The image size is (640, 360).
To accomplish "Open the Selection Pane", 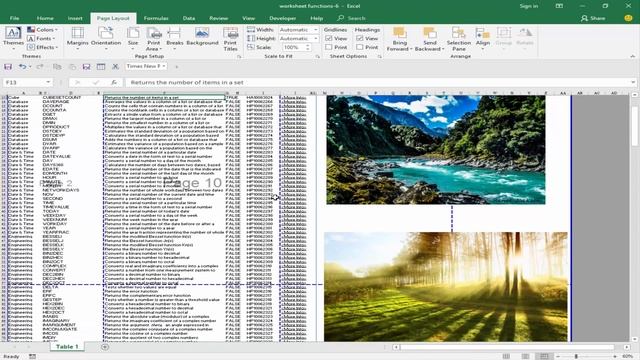I will coord(458,39).
